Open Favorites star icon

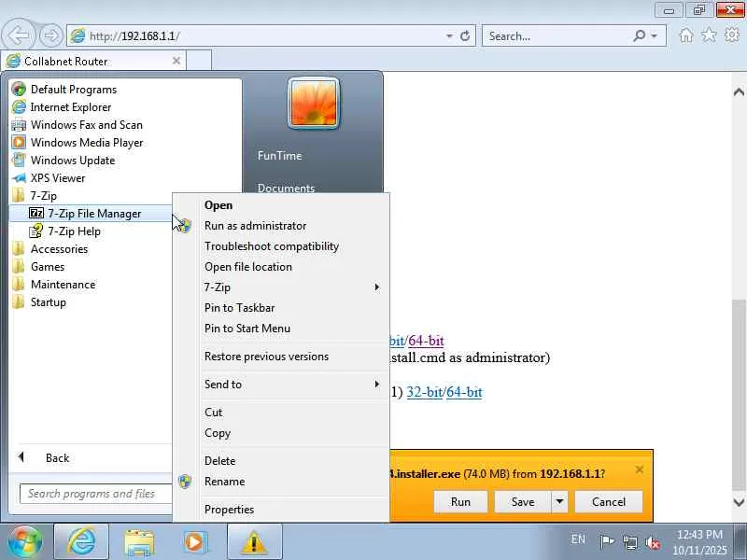click(x=709, y=35)
